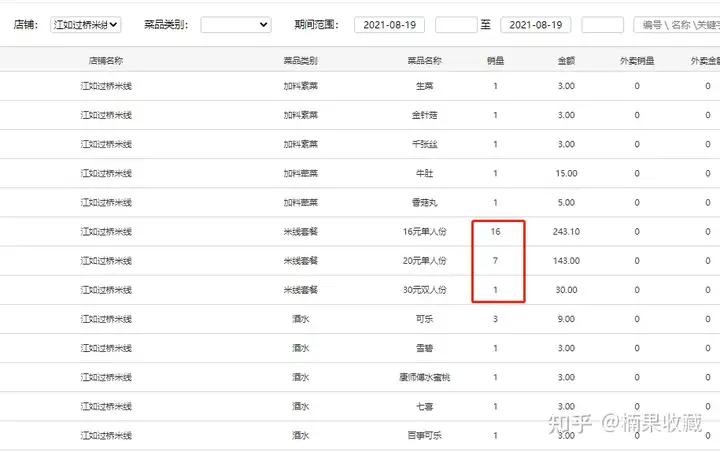Viewport: 720px width, 452px height.
Task: Click the 243.10 amount cell
Action: [x=566, y=232]
